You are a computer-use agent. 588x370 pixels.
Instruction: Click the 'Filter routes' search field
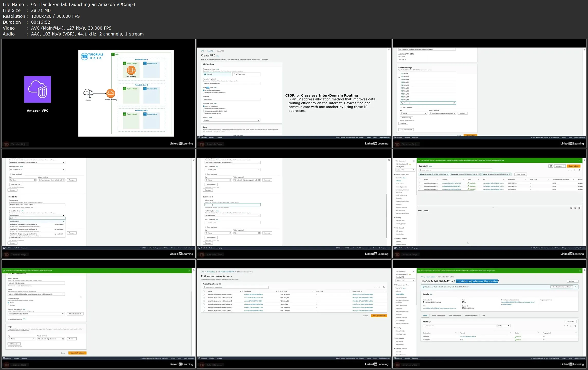[459, 326]
